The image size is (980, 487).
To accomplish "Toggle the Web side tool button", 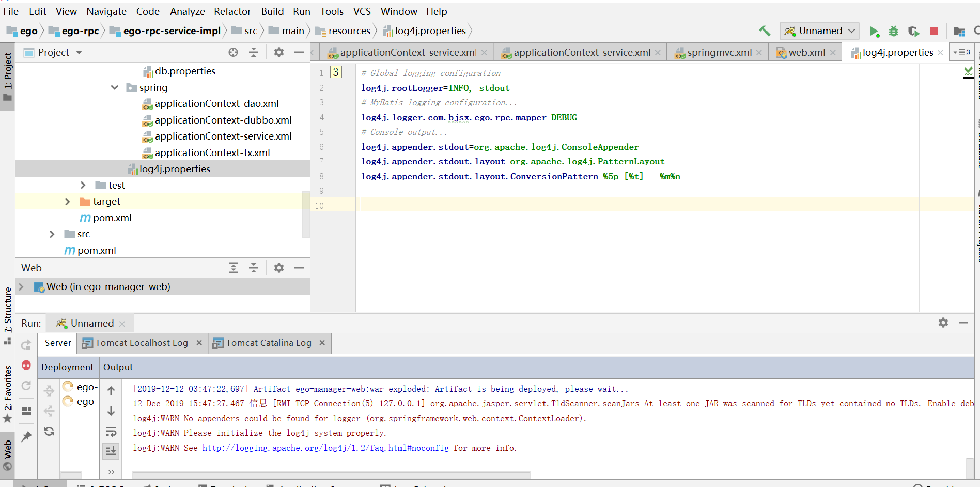I will pyautogui.click(x=8, y=455).
